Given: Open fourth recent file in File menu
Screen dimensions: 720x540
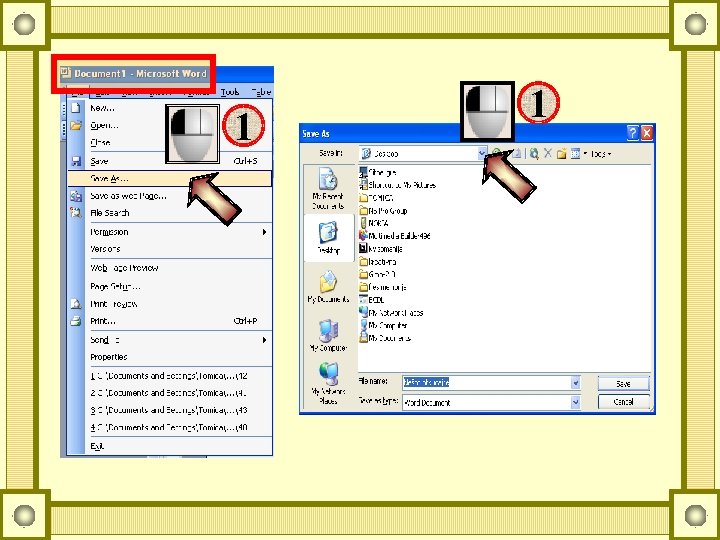Looking at the screenshot, I should [169, 428].
